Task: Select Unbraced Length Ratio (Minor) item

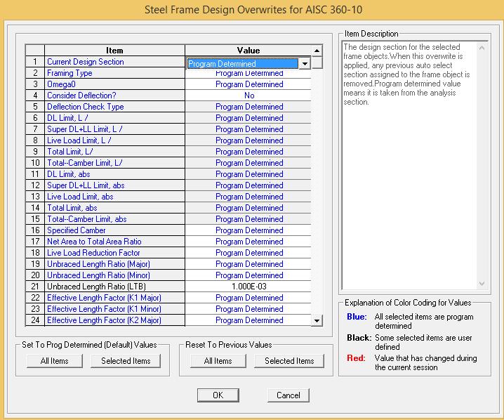Action: click(114, 275)
